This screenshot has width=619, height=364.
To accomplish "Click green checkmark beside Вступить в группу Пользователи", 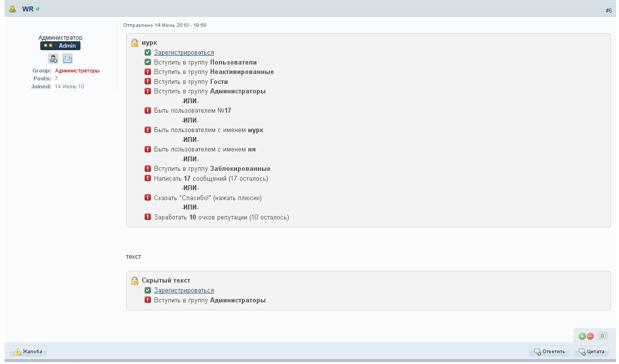I will pyautogui.click(x=148, y=62).
